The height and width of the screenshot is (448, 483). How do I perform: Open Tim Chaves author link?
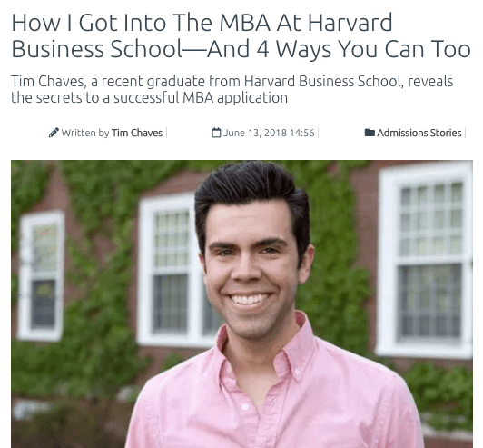tap(137, 133)
